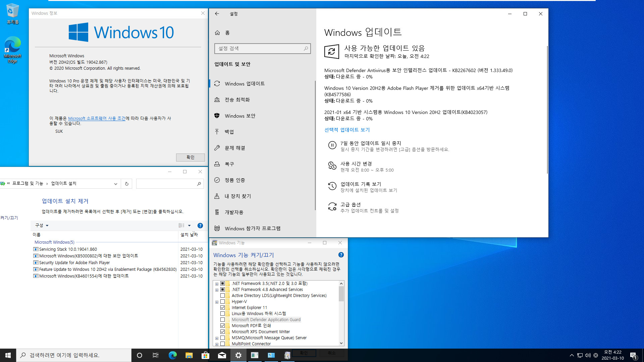Image resolution: width=644 pixels, height=362 pixels.
Task: Open the notification center icon
Action: tap(633, 355)
